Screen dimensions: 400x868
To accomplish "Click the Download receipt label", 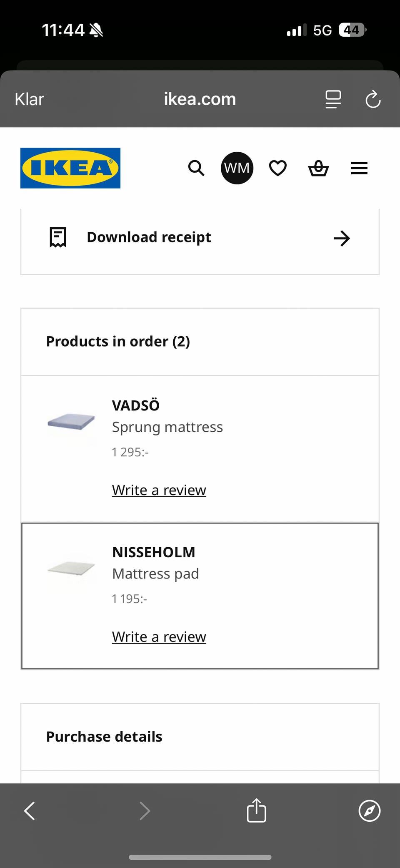I will tap(149, 237).
